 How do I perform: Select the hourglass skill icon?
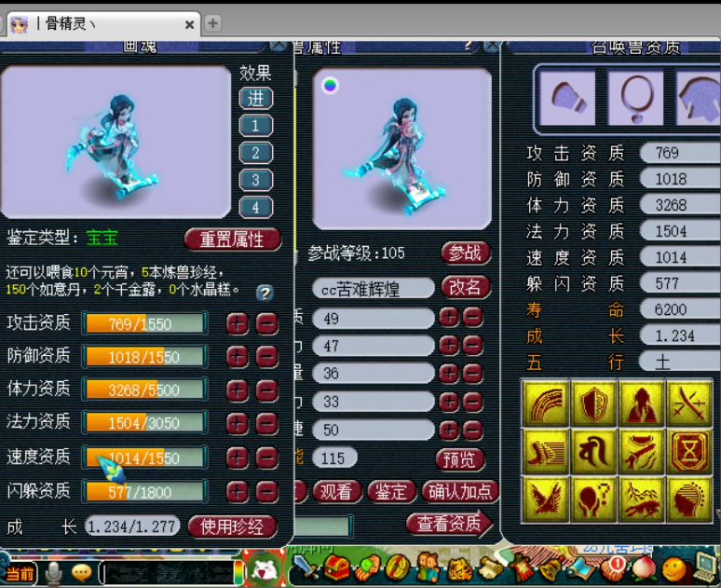pos(689,452)
